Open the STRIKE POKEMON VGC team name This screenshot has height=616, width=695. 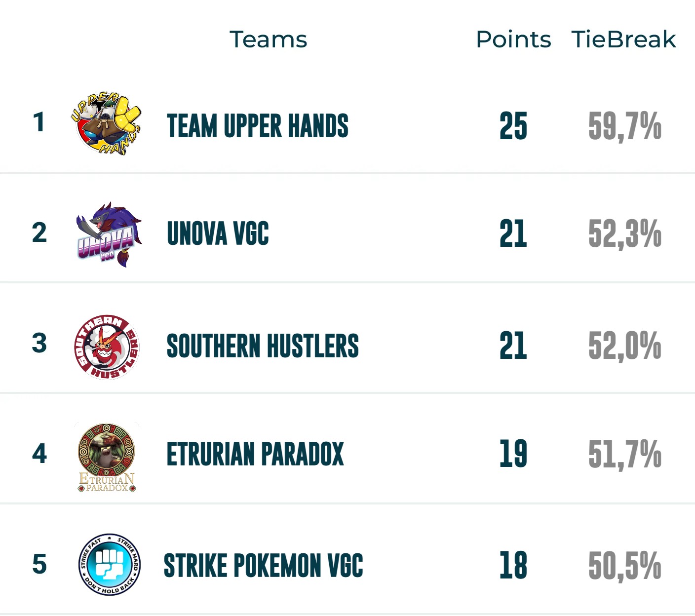pyautogui.click(x=264, y=565)
